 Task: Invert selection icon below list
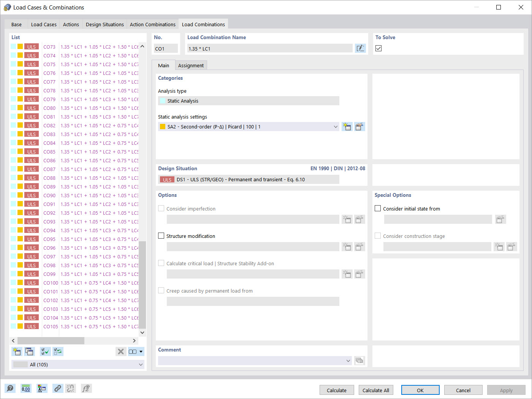click(58, 351)
